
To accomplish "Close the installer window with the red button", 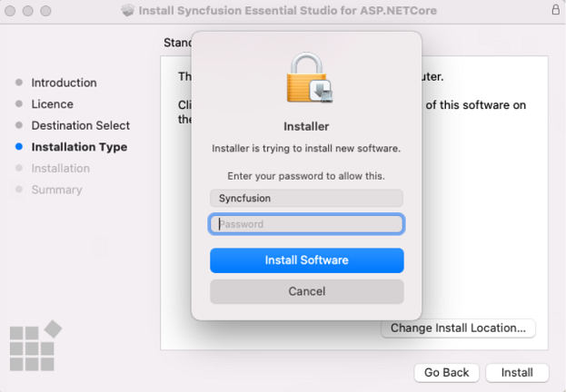I will pyautogui.click(x=11, y=10).
